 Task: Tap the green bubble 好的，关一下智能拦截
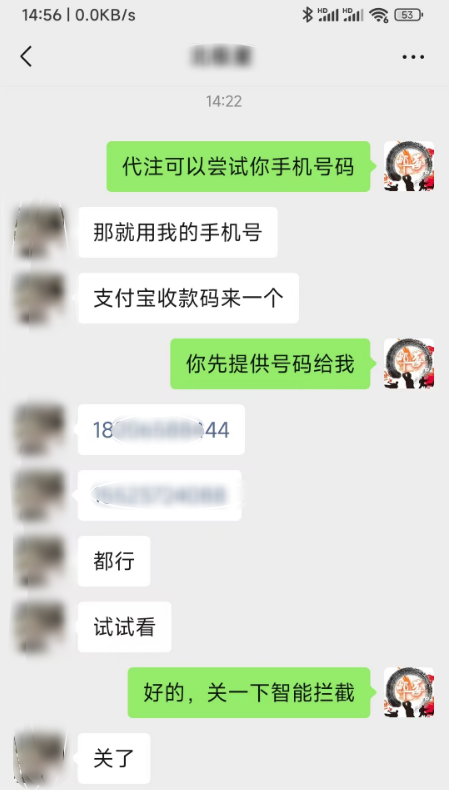[x=249, y=692]
